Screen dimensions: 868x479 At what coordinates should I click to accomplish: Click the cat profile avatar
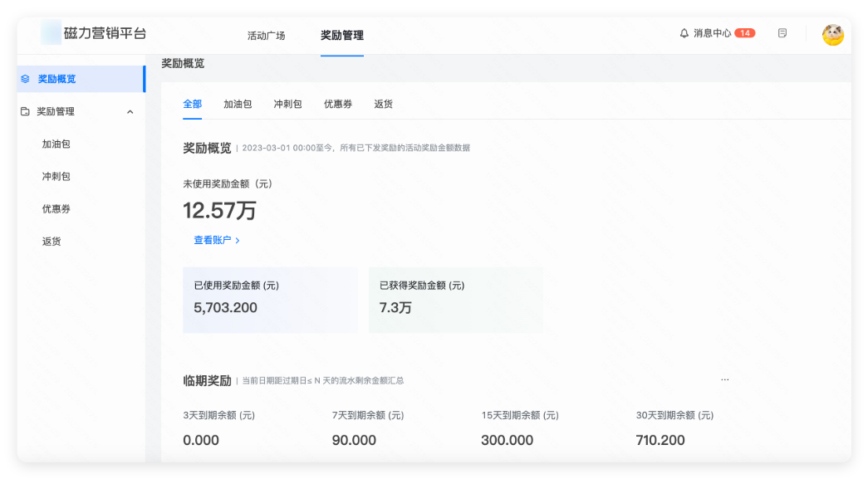833,34
